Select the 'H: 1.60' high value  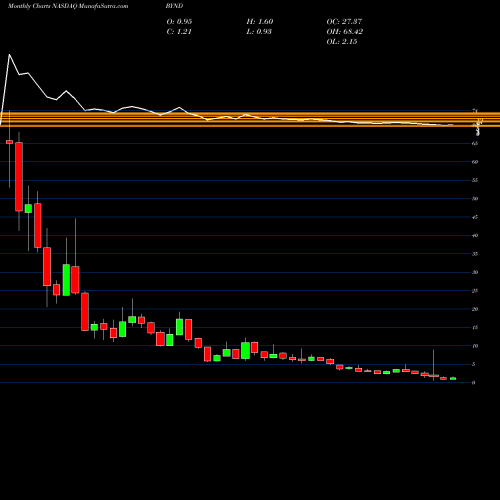tap(260, 21)
